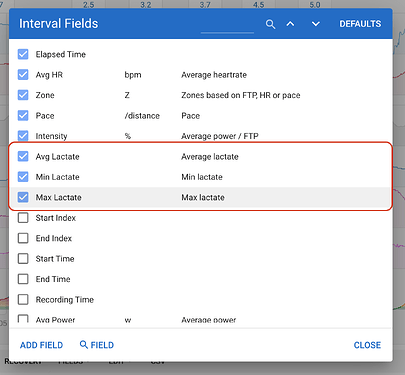
Task: Uncheck the Elapsed Time checkbox
Action: pyautogui.click(x=23, y=54)
